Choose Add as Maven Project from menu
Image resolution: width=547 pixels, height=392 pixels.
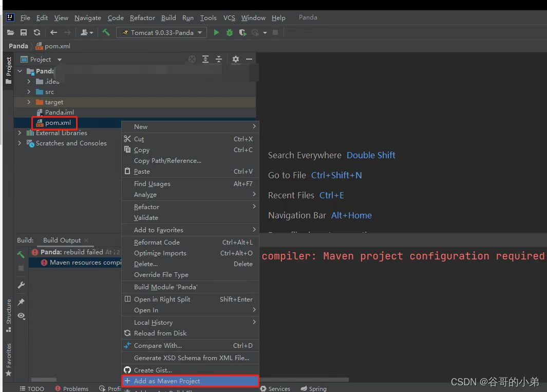(163, 381)
